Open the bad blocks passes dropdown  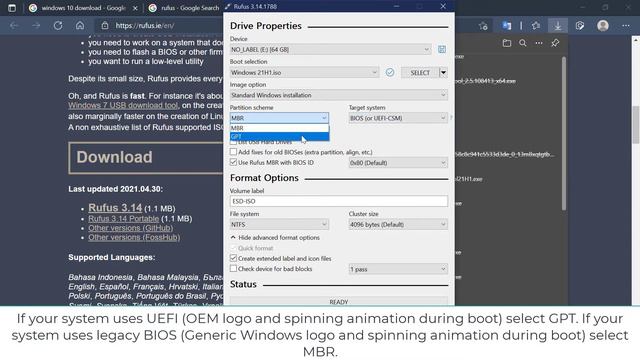pyautogui.click(x=398, y=269)
